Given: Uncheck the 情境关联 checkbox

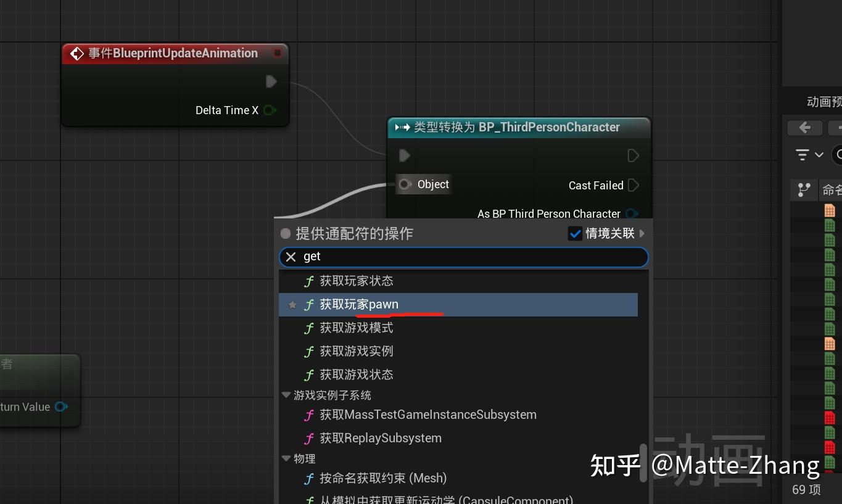Looking at the screenshot, I should tap(575, 233).
